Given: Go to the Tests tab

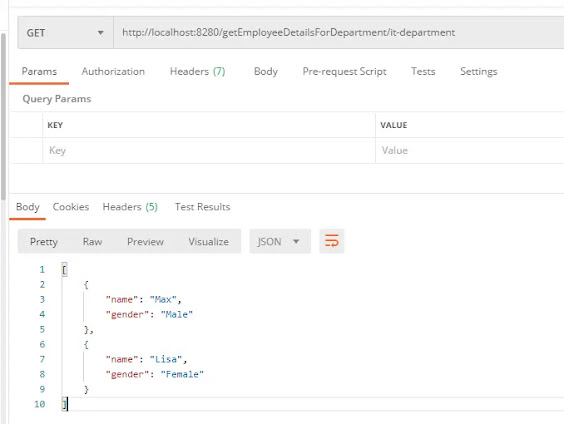Looking at the screenshot, I should click(423, 71).
